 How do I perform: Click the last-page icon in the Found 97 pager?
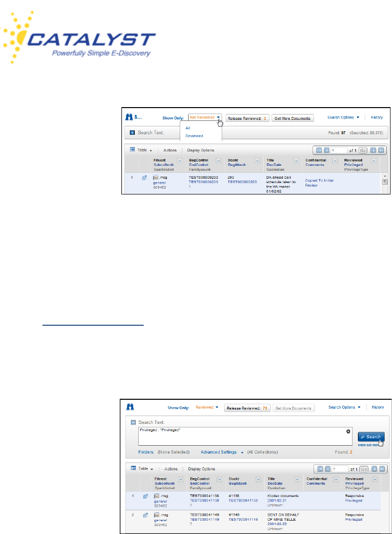coord(381,150)
